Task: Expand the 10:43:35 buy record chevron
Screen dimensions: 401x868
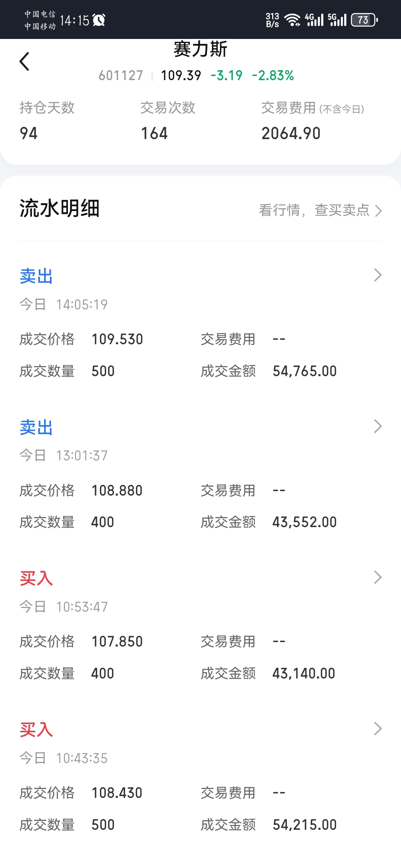Action: [x=378, y=729]
